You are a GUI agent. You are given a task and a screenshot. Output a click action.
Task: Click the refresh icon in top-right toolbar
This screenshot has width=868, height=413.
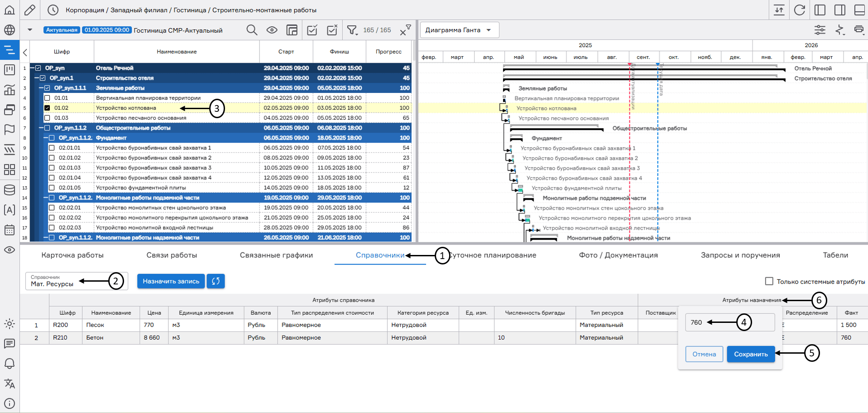pyautogui.click(x=799, y=10)
